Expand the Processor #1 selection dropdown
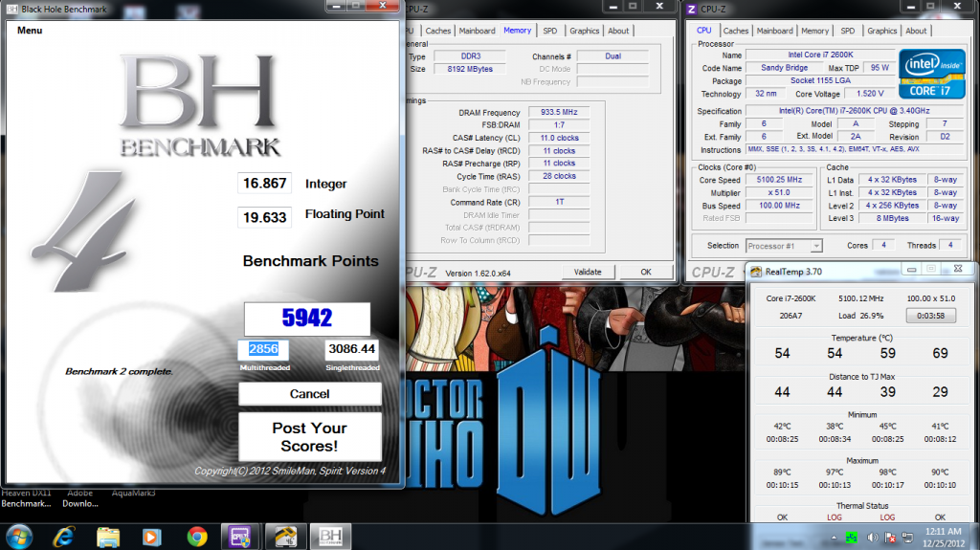Image resolution: width=980 pixels, height=550 pixels. tap(815, 246)
